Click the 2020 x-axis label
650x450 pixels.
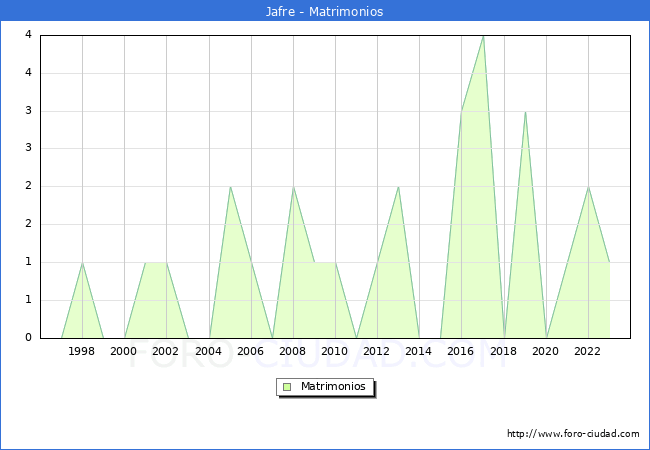(546, 351)
